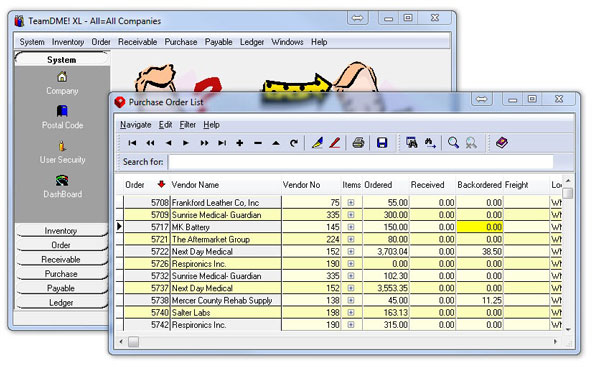This screenshot has height=367, width=600.
Task: Open the help book icon
Action: pyautogui.click(x=502, y=143)
